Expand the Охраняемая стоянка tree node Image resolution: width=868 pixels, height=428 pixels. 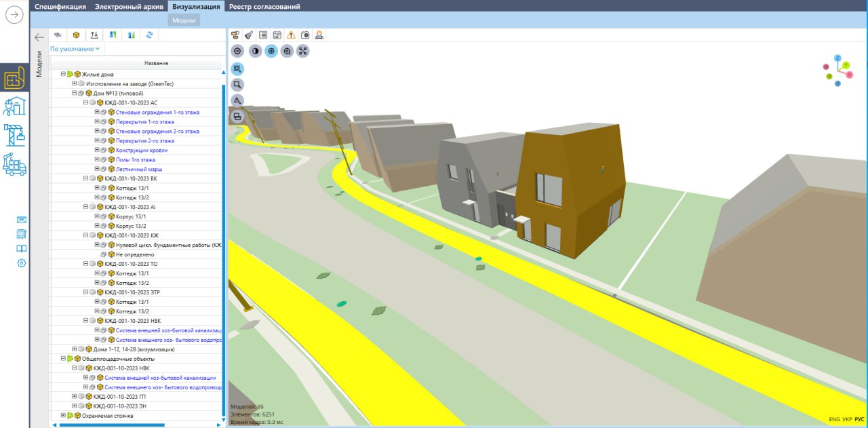coord(63,415)
